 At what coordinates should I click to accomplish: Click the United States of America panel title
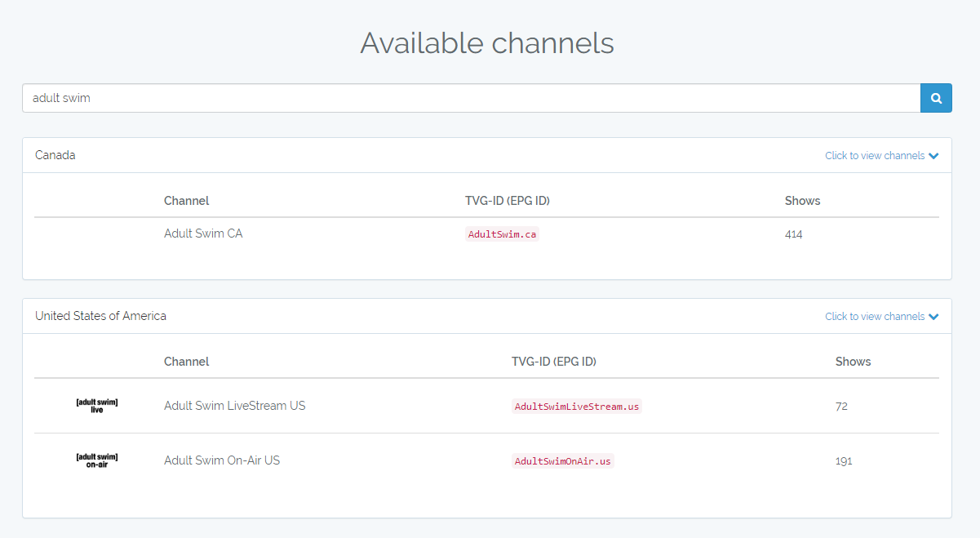pyautogui.click(x=100, y=316)
